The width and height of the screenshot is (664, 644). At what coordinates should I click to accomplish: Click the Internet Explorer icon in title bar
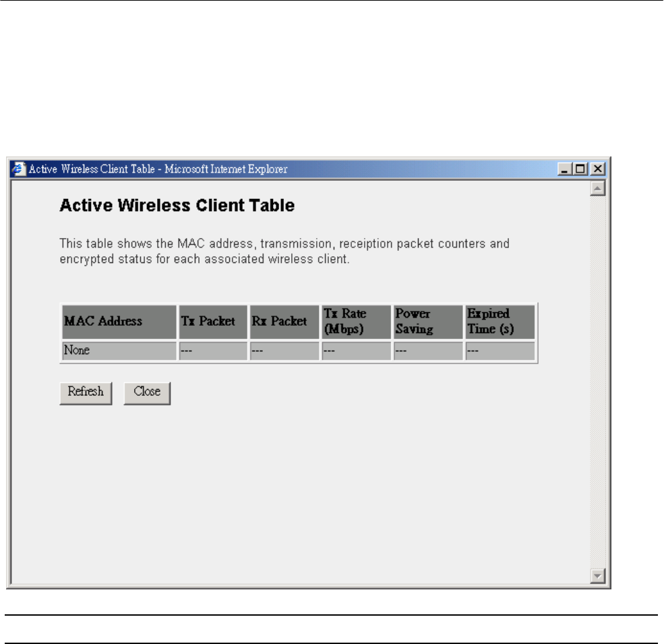pyautogui.click(x=19, y=169)
